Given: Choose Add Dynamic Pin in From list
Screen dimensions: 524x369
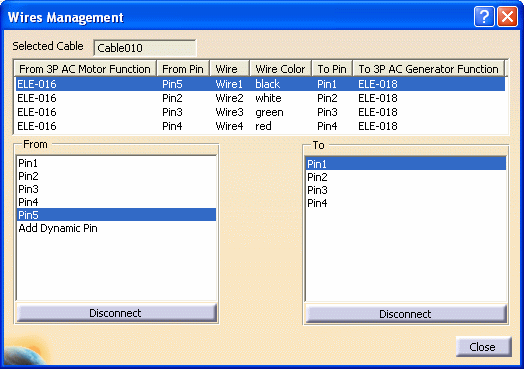Looking at the screenshot, I should click(x=116, y=228).
